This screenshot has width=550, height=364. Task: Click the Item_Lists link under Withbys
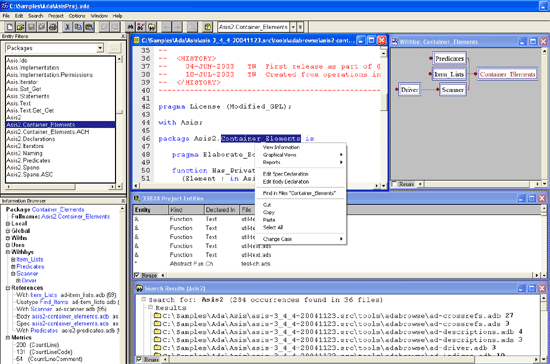[30, 259]
